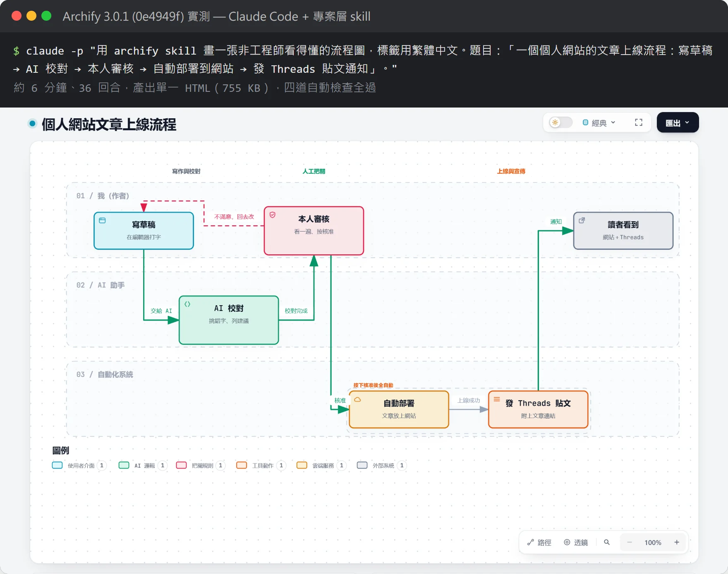Screen dimensions: 728x574
Task: Activate the 路徑 path tool
Action: tap(539, 542)
